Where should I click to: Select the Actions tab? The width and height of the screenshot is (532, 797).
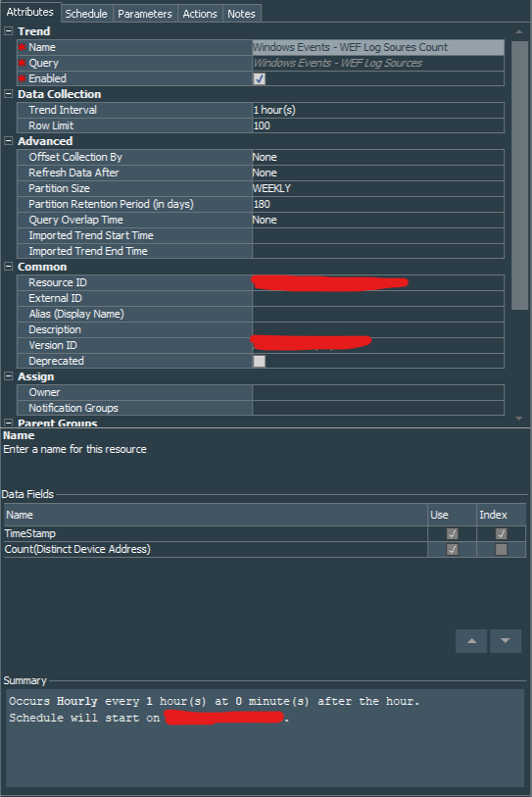(200, 14)
